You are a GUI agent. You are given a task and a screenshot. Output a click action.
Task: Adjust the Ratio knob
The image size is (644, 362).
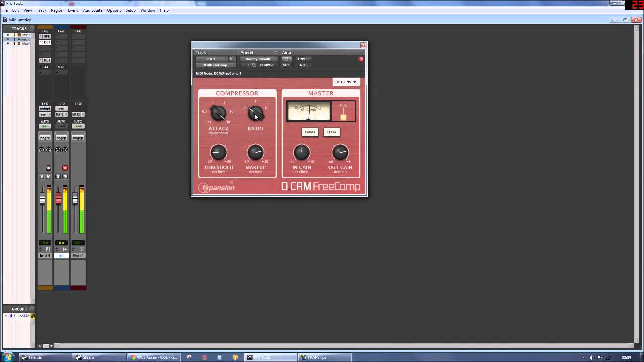click(x=255, y=114)
